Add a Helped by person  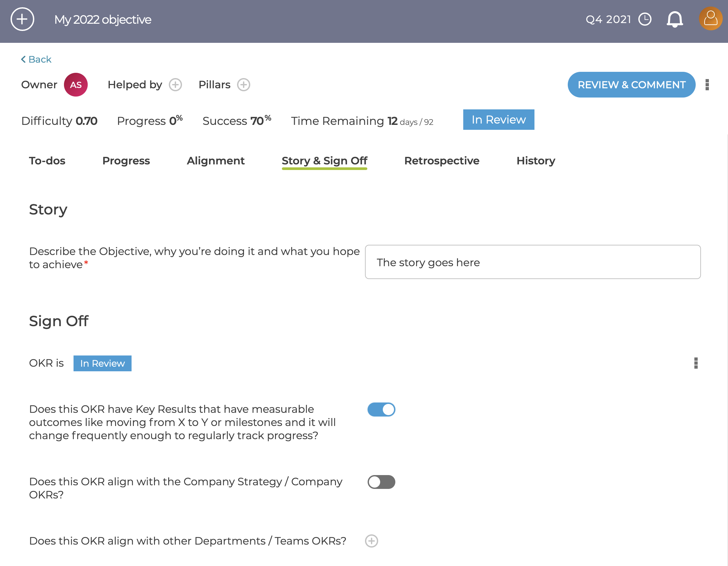pyautogui.click(x=175, y=85)
